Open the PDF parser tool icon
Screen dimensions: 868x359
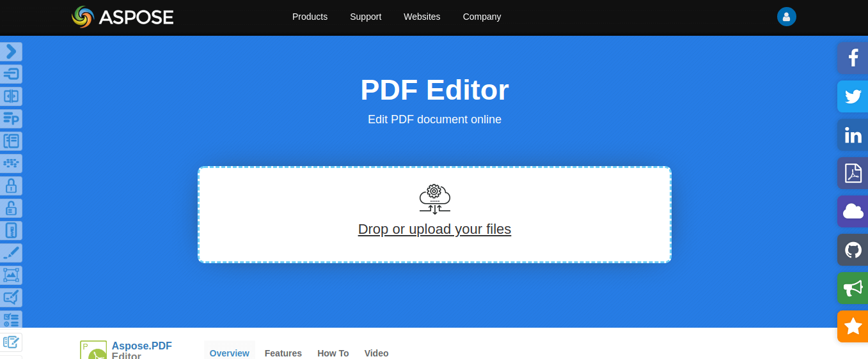point(11,119)
